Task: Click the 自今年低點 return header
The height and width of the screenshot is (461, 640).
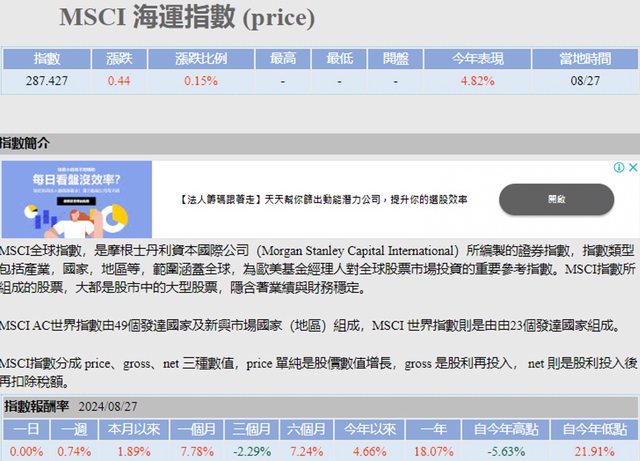Action: click(x=594, y=429)
